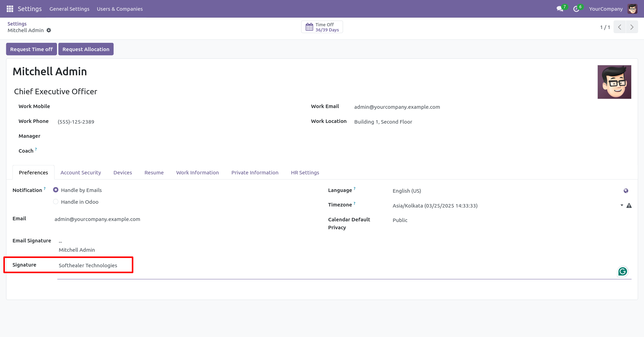Switch to the HR Settings tab
Screen dimensions: 644x337
305,173
